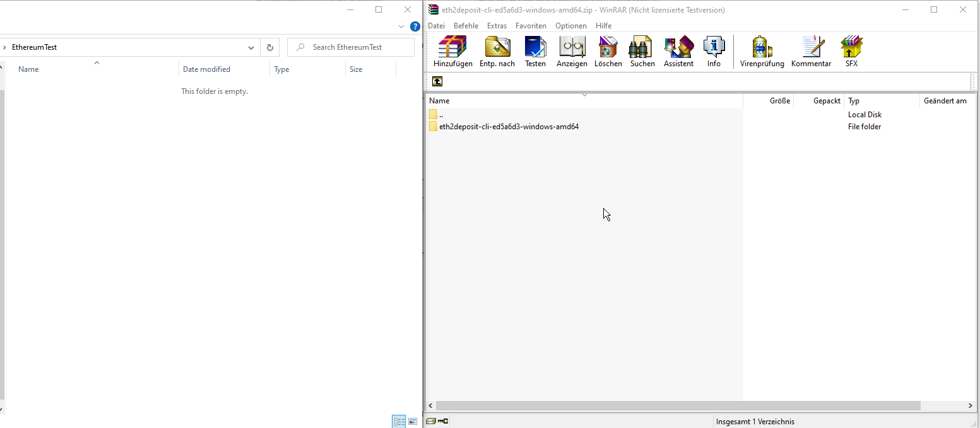
Task: Switch Explorer to large icons view
Action: pyautogui.click(x=413, y=422)
